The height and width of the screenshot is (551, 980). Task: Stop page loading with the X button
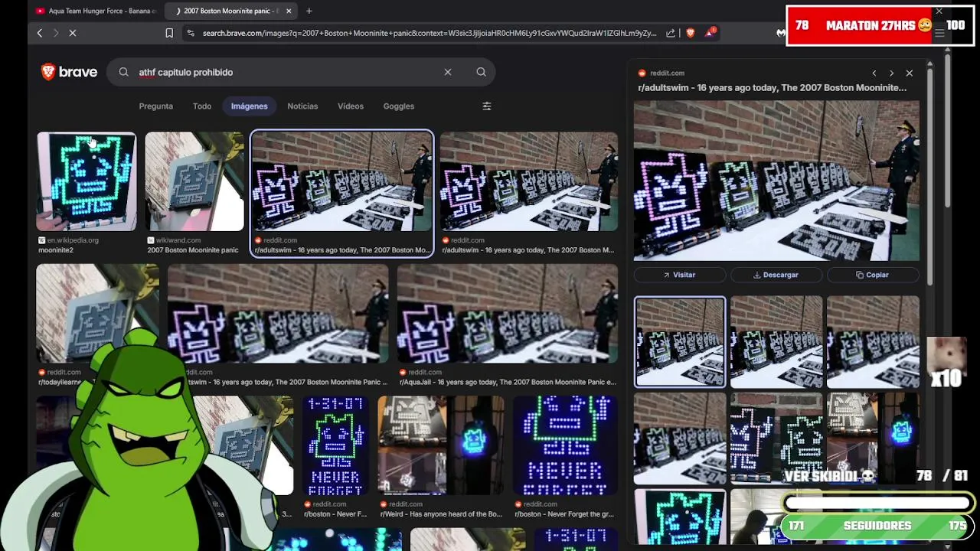point(72,33)
